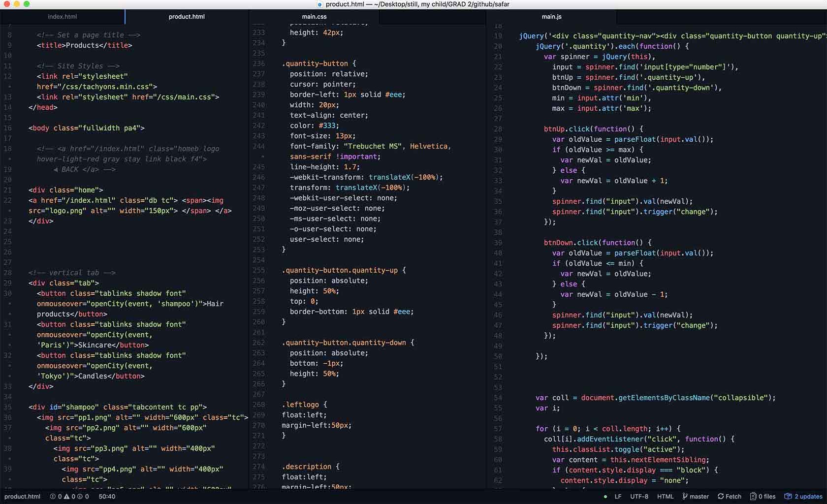Click the green status dot indicator
Screen dimensions: 827x504
(x=605, y=497)
